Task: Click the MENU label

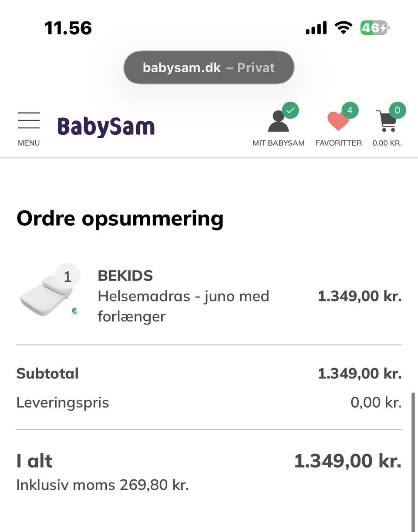Action: point(29,143)
